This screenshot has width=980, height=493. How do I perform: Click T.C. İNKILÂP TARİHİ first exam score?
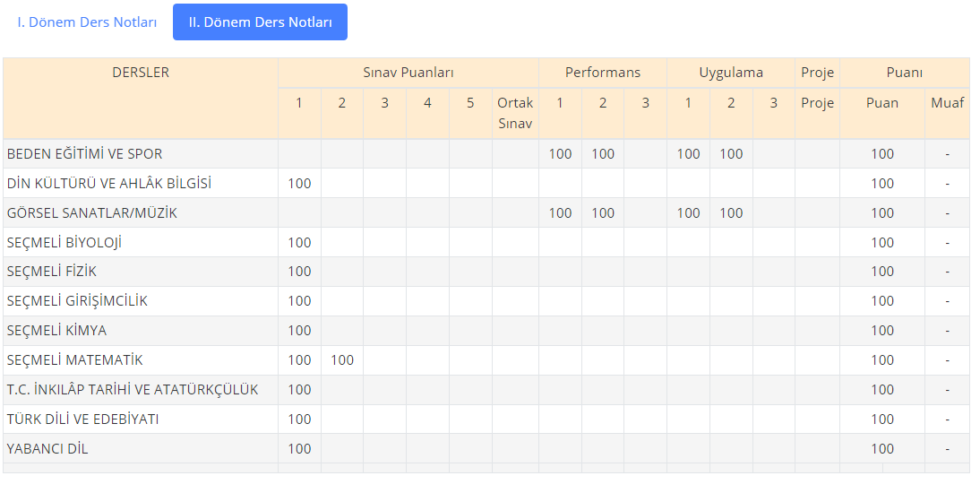pyautogui.click(x=299, y=389)
